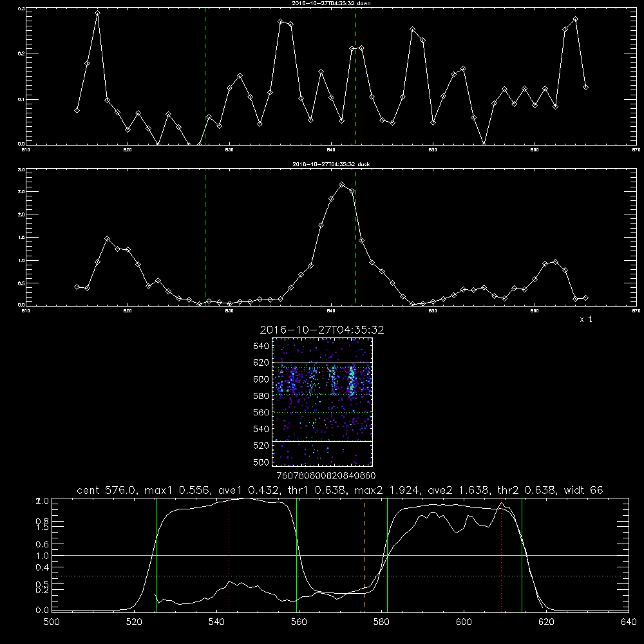Click the green vertical line near 560
The height and width of the screenshot is (644, 644).
pos(296,555)
